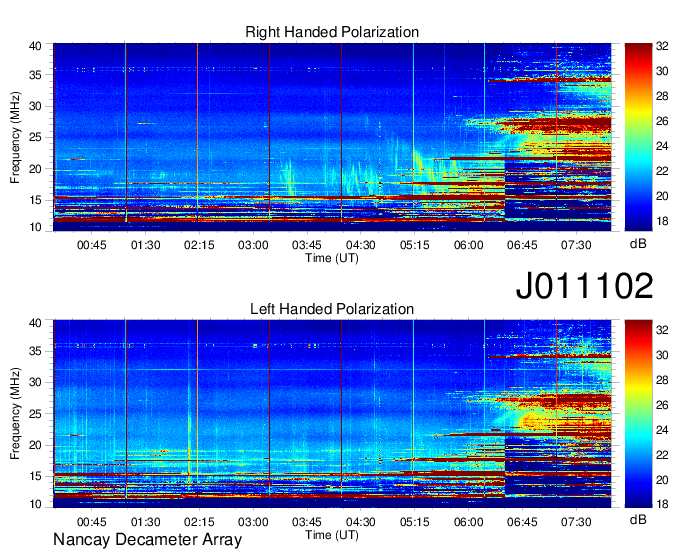Click the 28 dB value on bottom colorbar
Image resolution: width=680 pixels, height=552 pixels.
coord(662,380)
